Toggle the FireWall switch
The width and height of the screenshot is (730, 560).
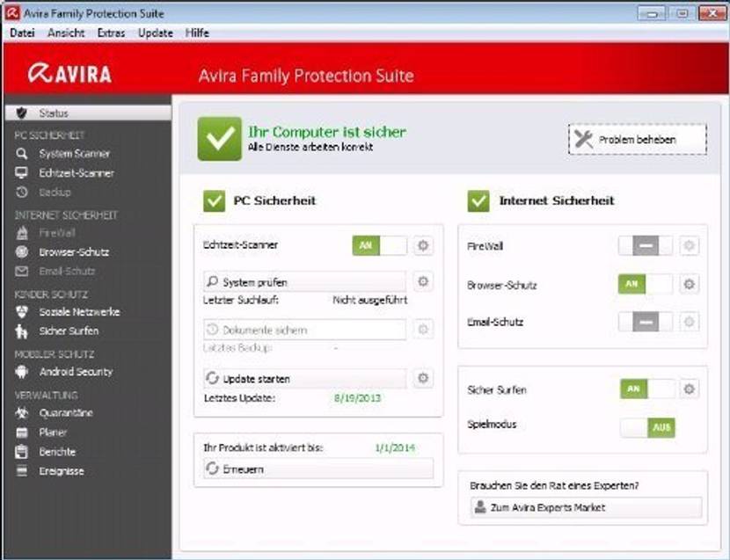(x=646, y=245)
